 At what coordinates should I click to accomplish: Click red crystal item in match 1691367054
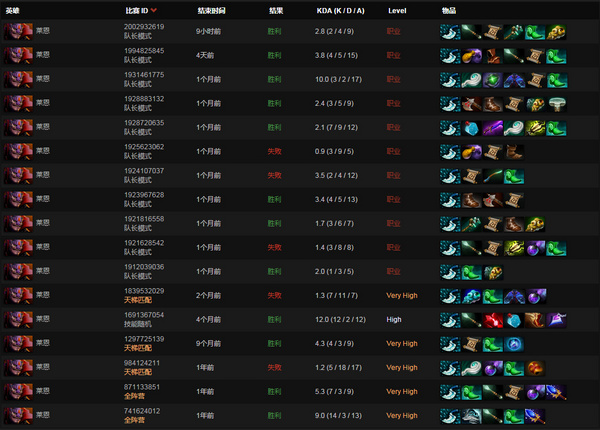point(492,320)
